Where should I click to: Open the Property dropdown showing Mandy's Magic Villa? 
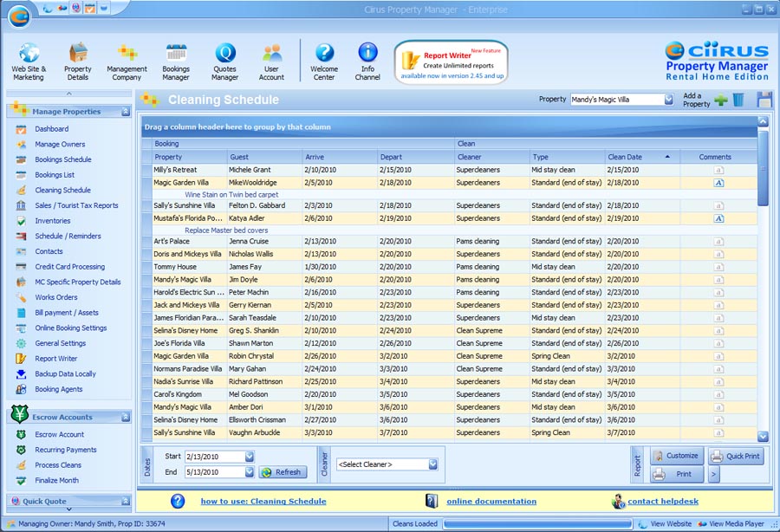click(x=668, y=100)
